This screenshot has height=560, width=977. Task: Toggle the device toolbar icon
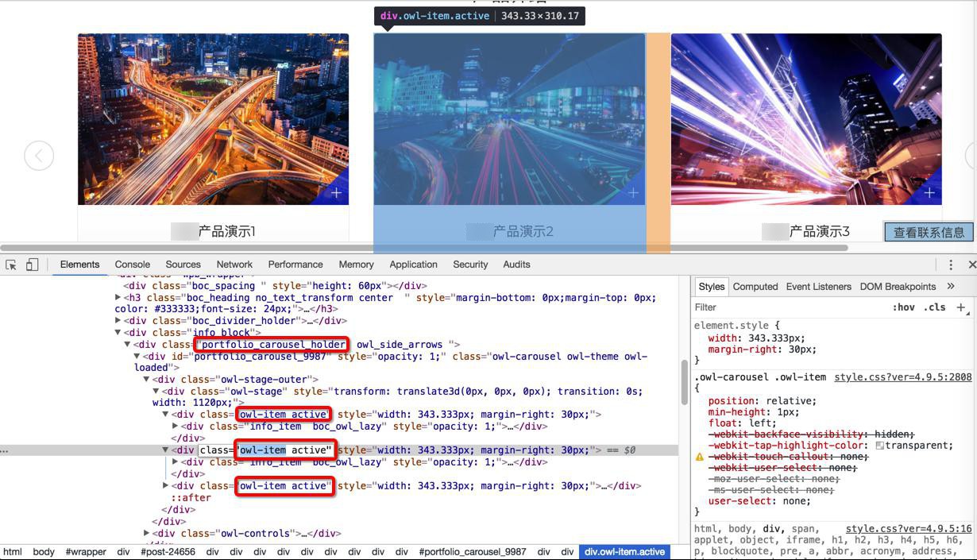32,265
